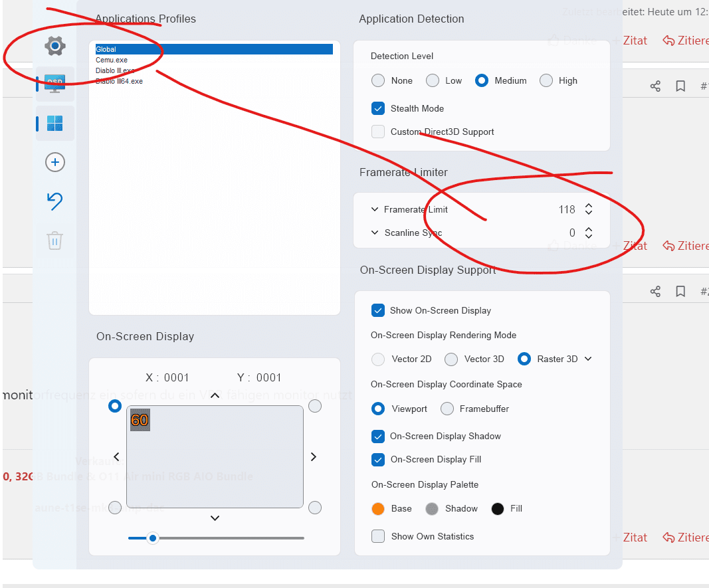Delete profile using trash can icon
Image resolution: width=709 pixels, height=588 pixels.
pos(54,241)
